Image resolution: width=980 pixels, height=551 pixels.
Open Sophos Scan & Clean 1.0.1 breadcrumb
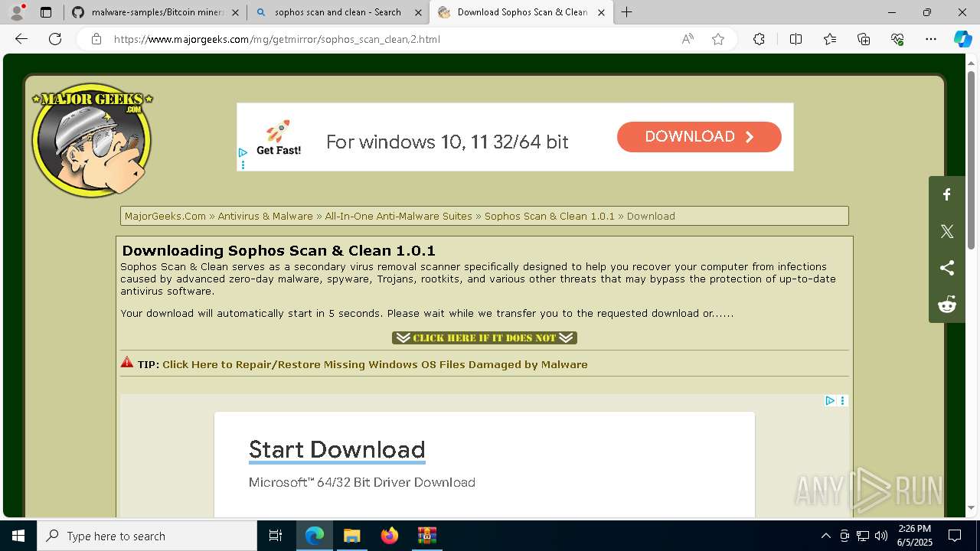(550, 217)
